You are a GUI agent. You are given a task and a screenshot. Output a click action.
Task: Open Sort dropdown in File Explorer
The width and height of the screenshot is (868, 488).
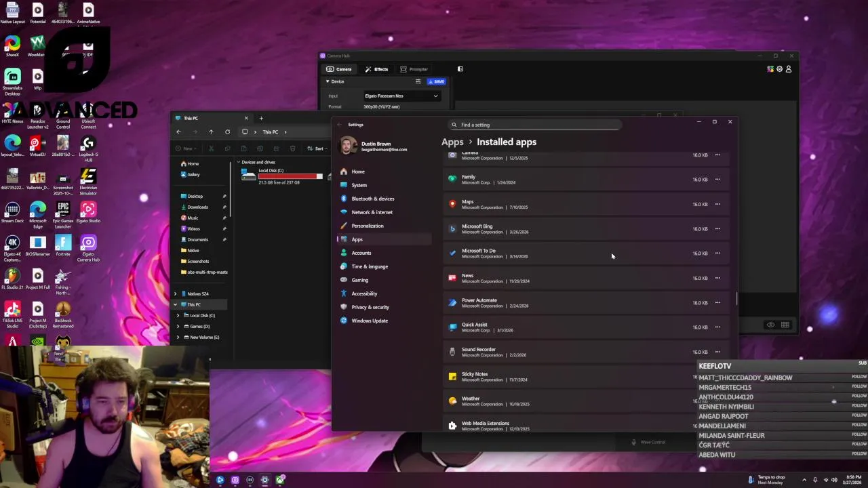(x=317, y=148)
